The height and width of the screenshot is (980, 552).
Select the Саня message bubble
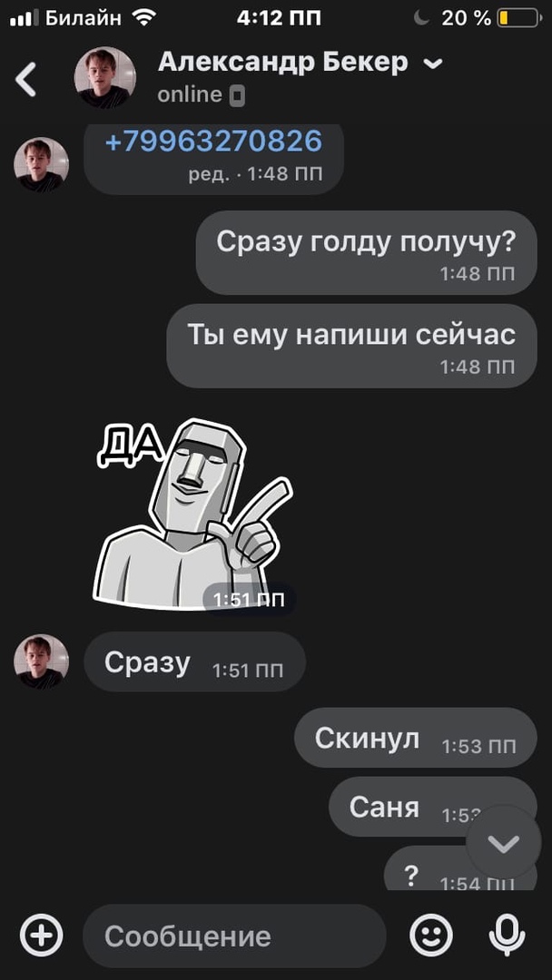432,807
